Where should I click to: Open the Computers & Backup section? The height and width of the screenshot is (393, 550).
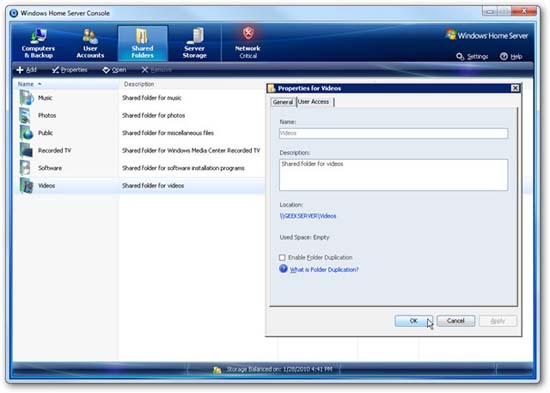point(38,43)
